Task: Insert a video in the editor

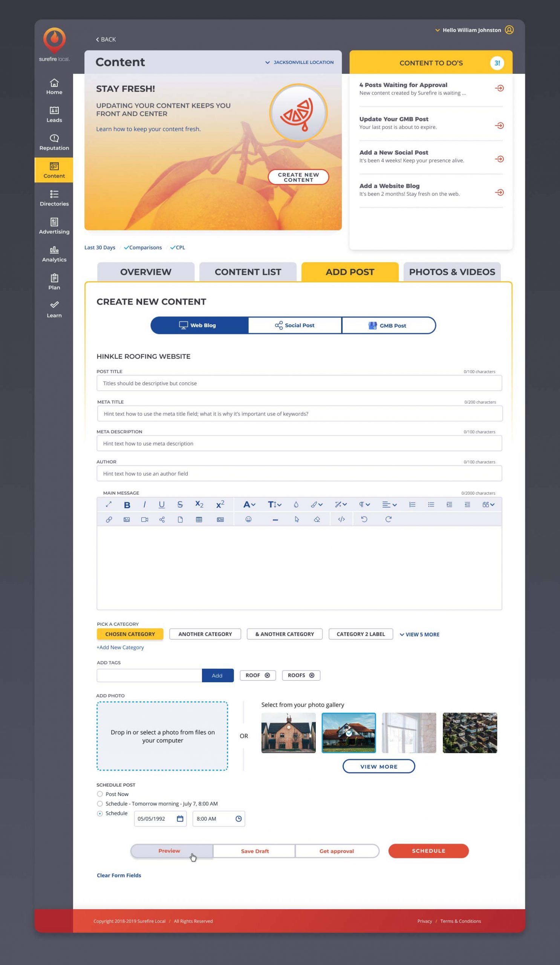Action: click(x=145, y=520)
